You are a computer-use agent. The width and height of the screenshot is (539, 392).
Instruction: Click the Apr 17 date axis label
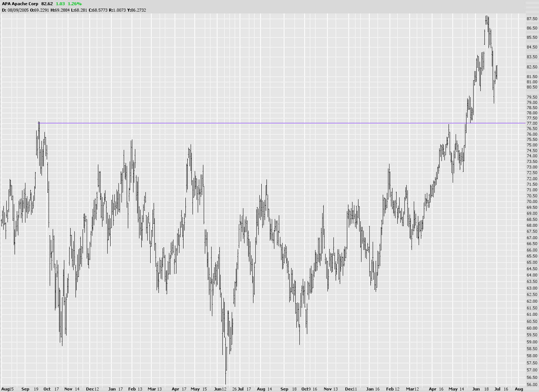[179, 389]
